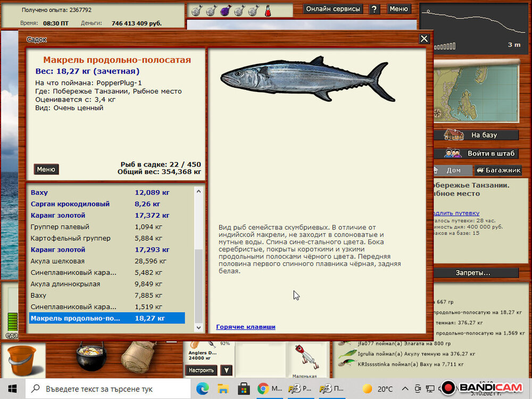Click the Windows Start button
532x399 pixels.
[x=12, y=389]
